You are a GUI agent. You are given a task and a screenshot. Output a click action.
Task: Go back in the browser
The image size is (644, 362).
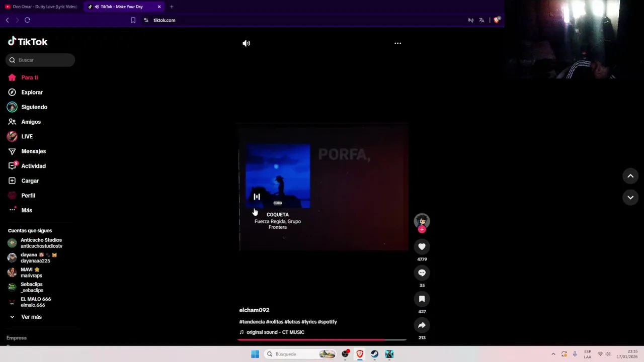[x=7, y=20]
